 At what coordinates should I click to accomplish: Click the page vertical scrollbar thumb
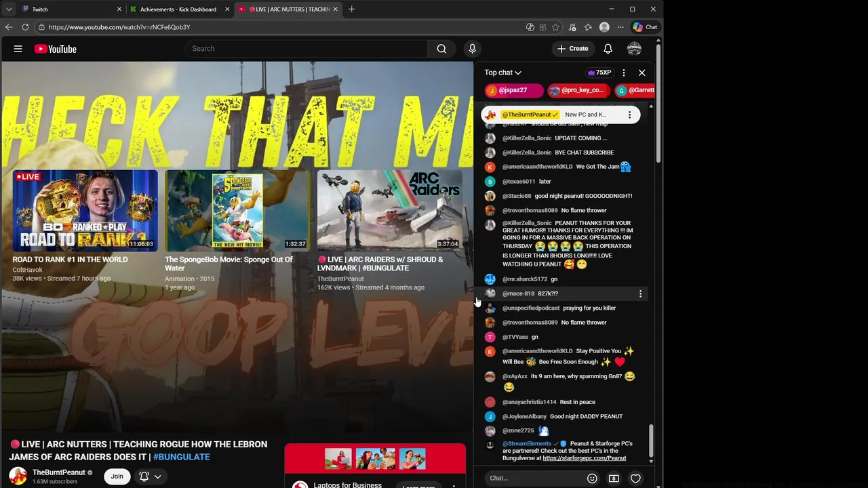[x=658, y=102]
